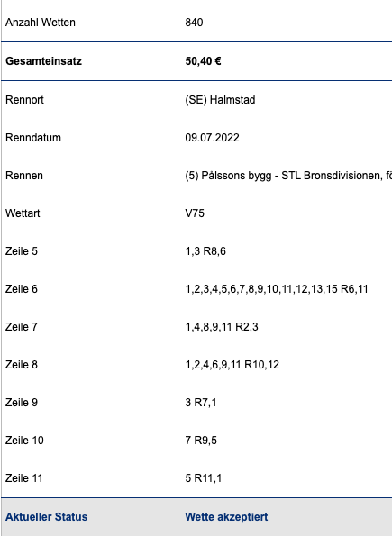Click Zeile 10 pick 7 R9,5
The image size is (392, 536).
point(201,441)
